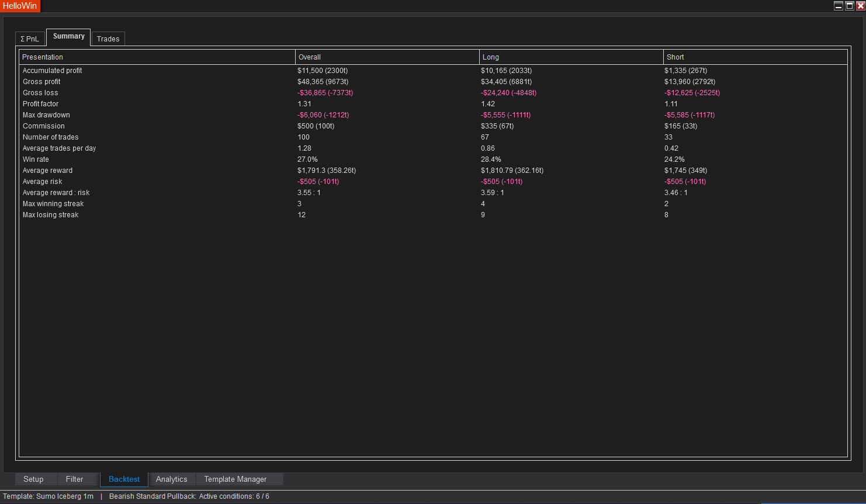Minimize the HelloWin window
866x504 pixels.
click(839, 6)
